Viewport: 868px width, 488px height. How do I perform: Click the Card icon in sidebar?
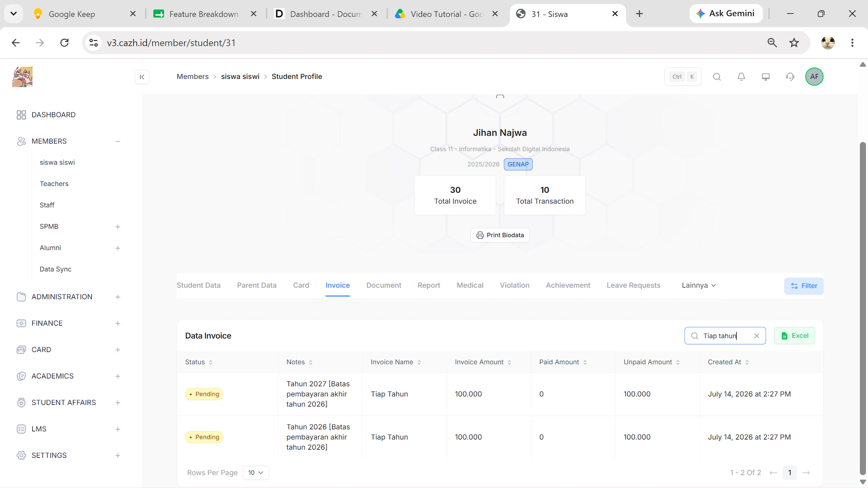point(21,350)
